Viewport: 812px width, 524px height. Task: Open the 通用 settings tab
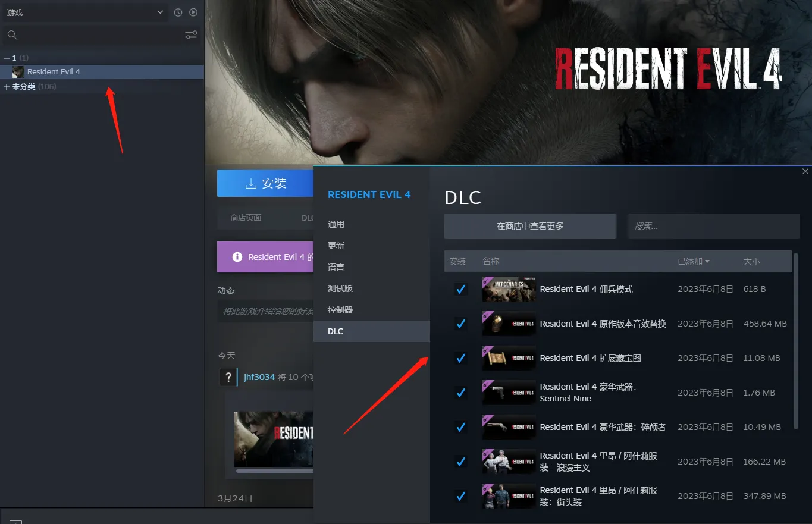pos(336,224)
